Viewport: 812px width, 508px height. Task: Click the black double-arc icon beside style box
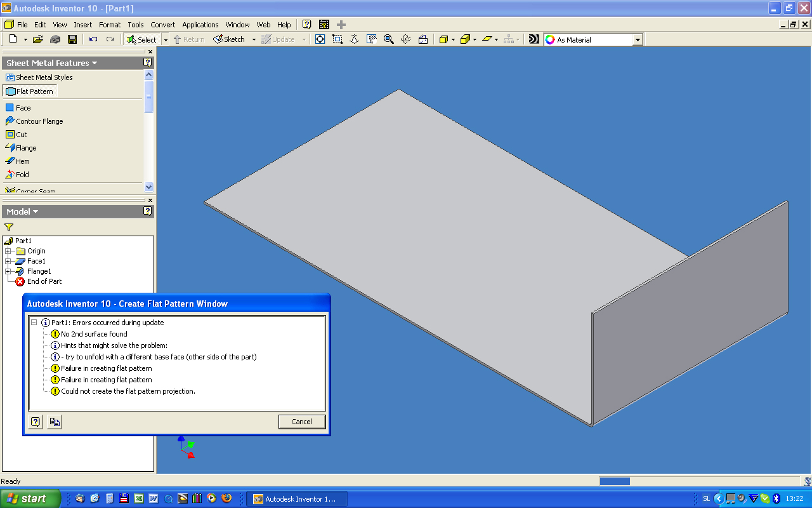534,39
